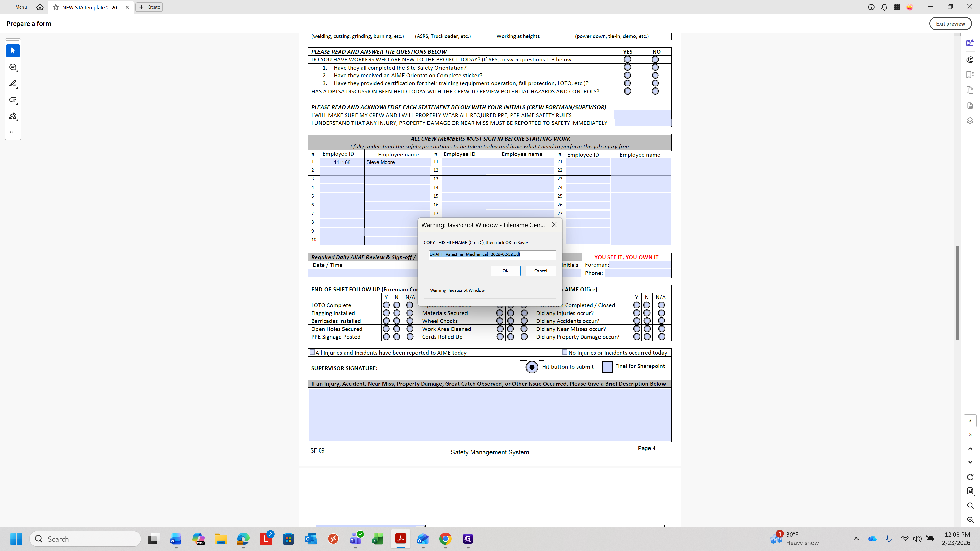Select the arrow selection tool
The height and width of the screenshot is (551, 980).
tap(13, 51)
